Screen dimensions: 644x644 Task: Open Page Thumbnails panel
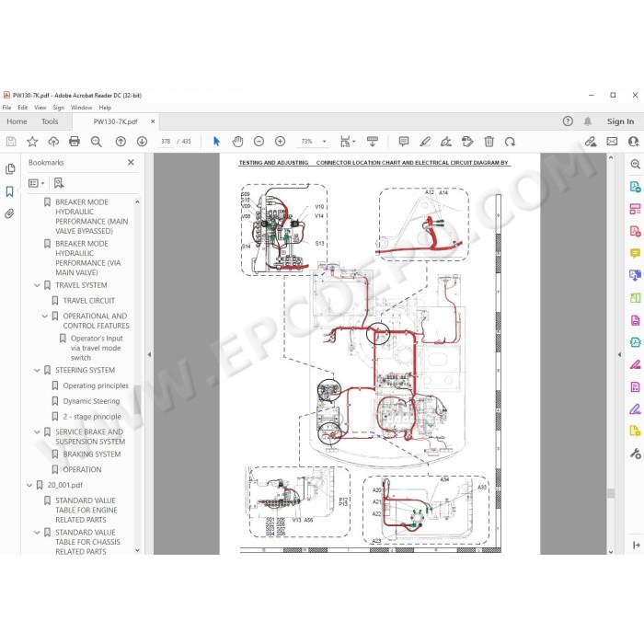point(10,168)
